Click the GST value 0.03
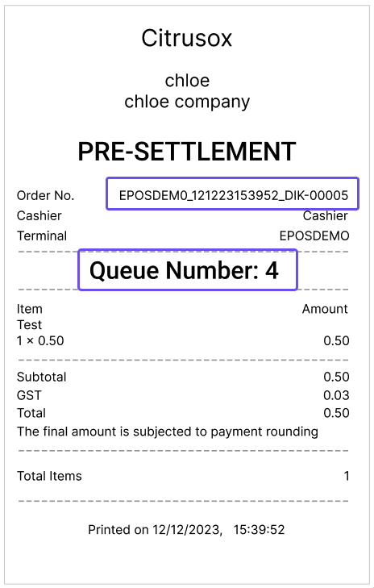The height and width of the screenshot is (588, 374). tap(336, 395)
